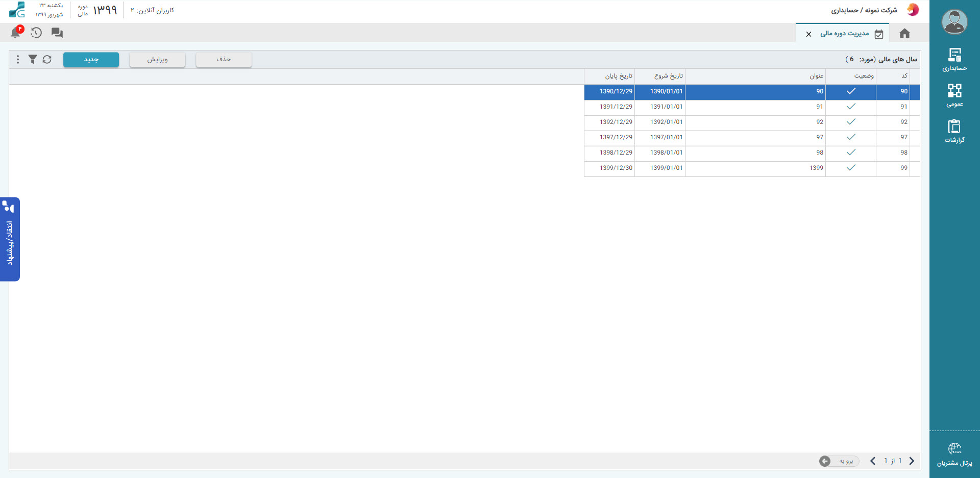Open the انتقاد/پیشنهاد feedback side tab
This screenshot has width=980, height=478.
tap(10, 239)
